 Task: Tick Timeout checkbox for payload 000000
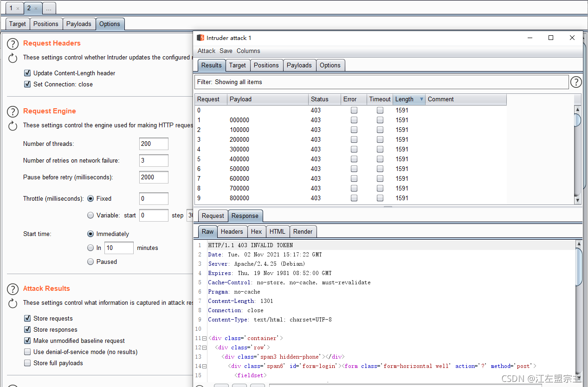click(x=380, y=120)
